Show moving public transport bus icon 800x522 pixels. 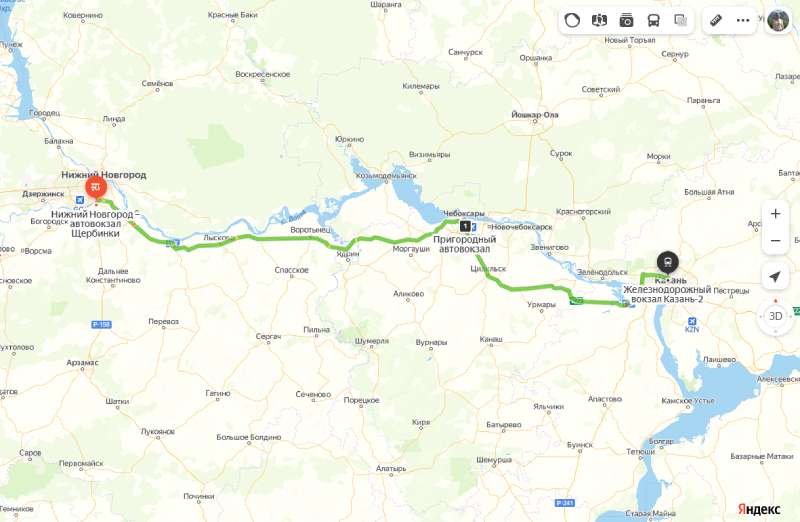654,20
